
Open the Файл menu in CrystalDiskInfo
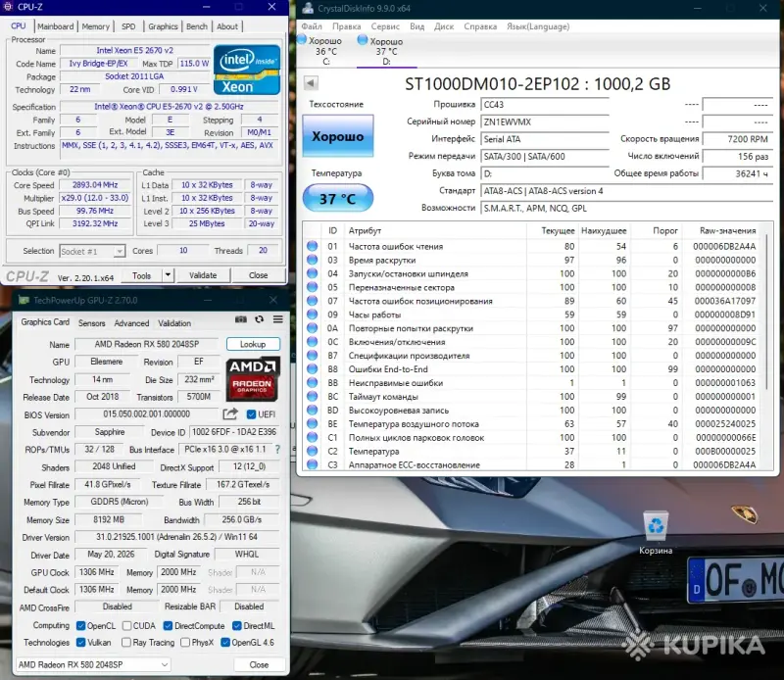coord(312,26)
